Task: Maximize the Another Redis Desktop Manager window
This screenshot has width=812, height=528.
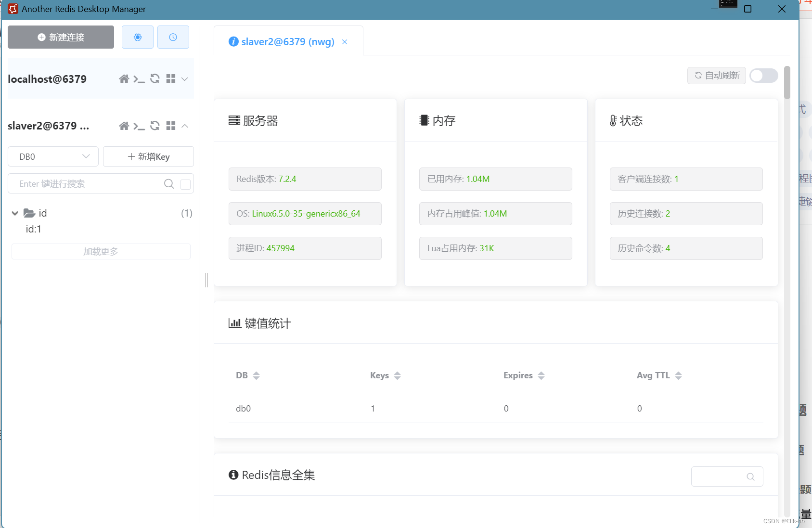Action: click(748, 9)
